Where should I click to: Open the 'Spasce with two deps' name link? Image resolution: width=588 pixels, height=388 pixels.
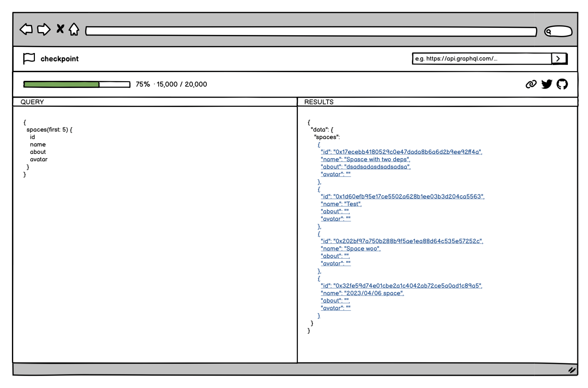click(365, 159)
